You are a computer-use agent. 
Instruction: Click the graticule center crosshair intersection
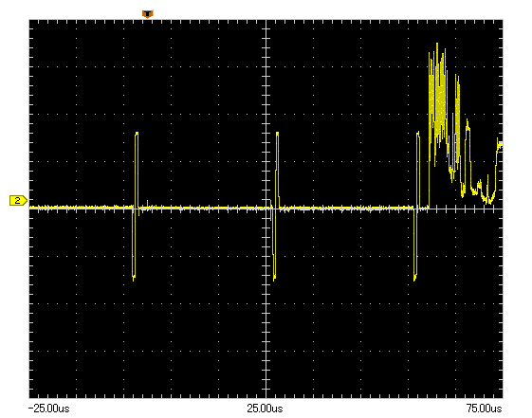click(x=266, y=209)
